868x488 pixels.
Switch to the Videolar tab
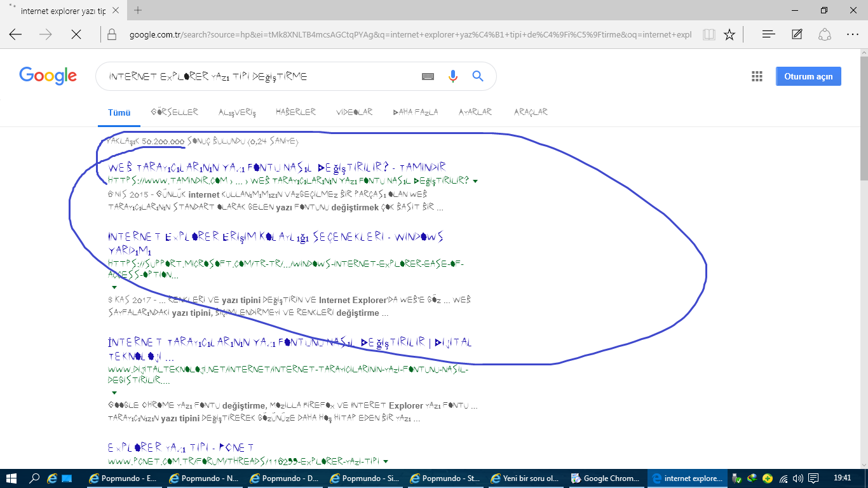coord(355,112)
